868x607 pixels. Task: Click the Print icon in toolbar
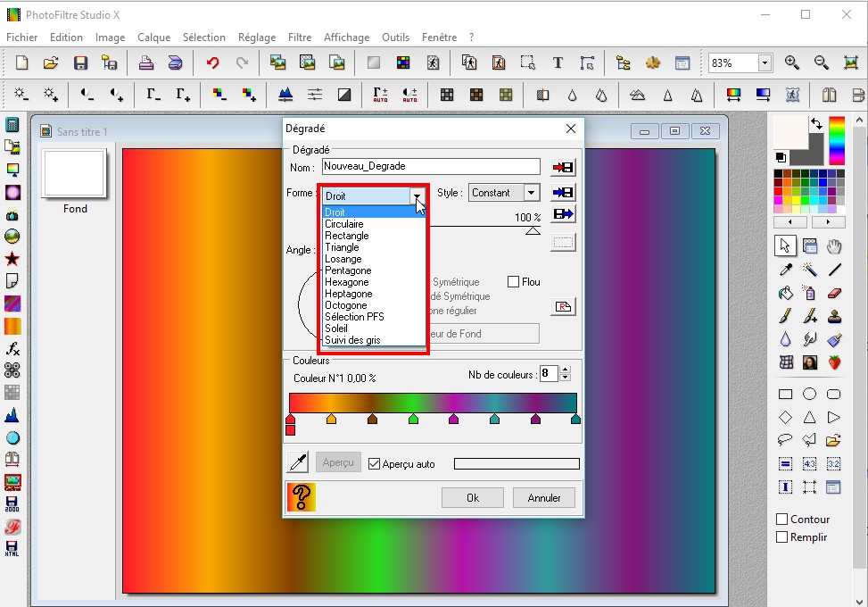(146, 62)
